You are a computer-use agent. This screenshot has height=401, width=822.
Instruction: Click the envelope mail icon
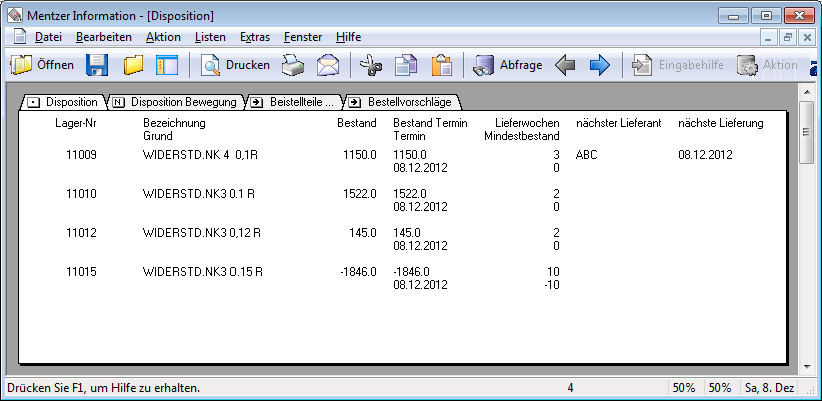pyautogui.click(x=328, y=66)
